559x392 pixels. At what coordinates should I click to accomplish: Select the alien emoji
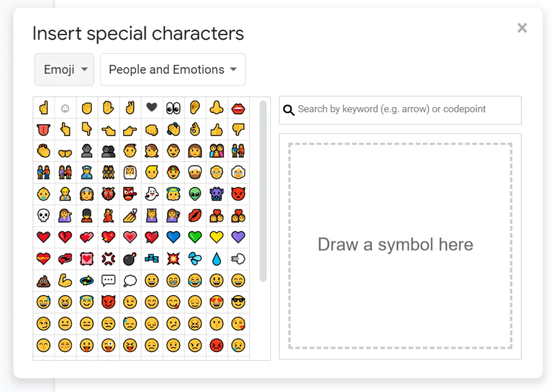pyautogui.click(x=194, y=194)
